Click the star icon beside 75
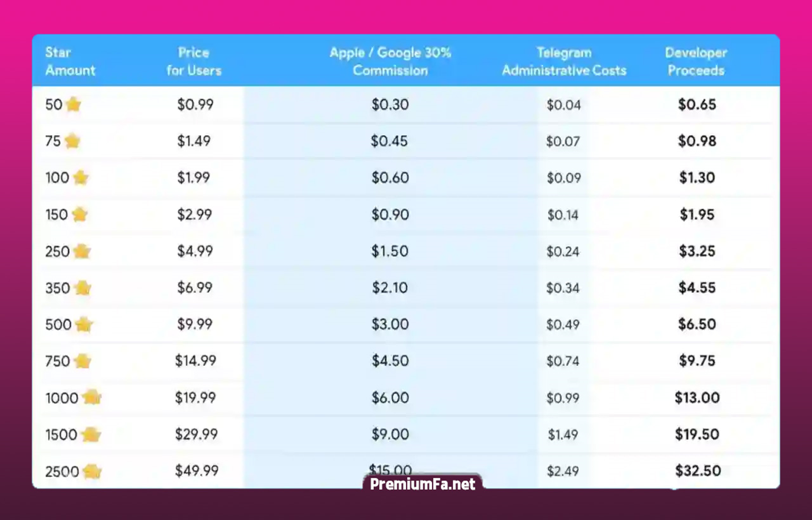Screen dimensions: 812x520 [x=72, y=141]
